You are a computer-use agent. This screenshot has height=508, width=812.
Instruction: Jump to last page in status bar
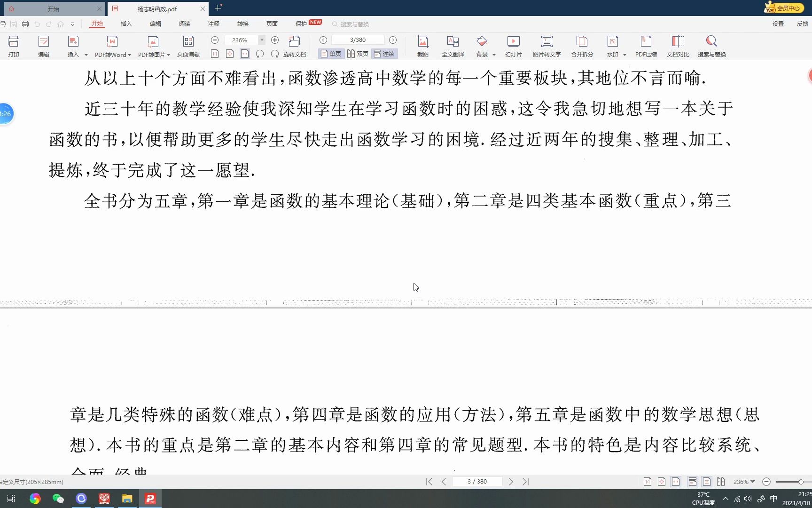[x=526, y=482]
